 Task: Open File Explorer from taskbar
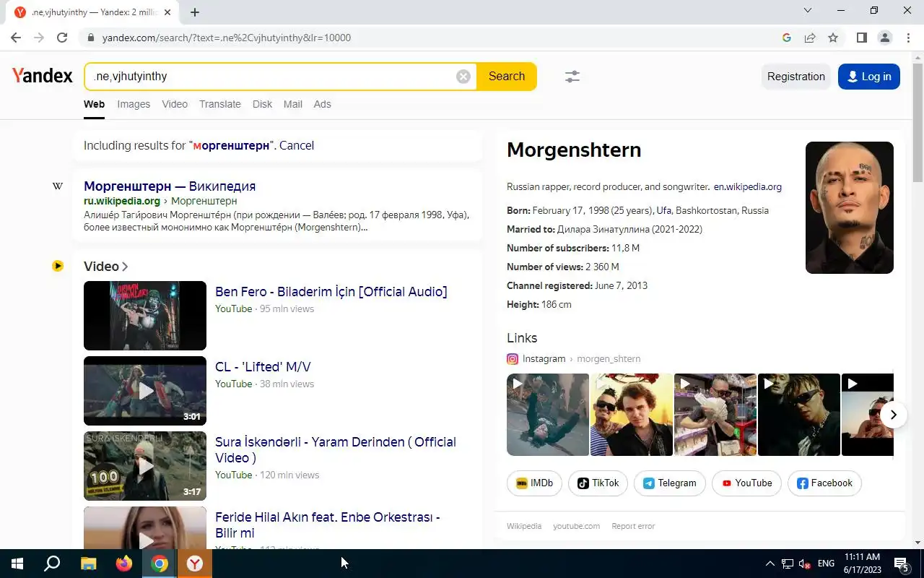point(88,564)
